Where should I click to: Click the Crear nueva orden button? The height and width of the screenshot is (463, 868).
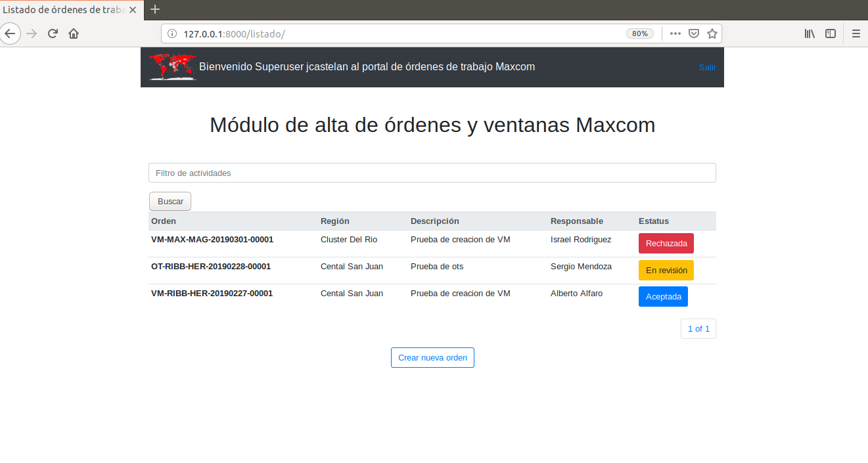[432, 357]
